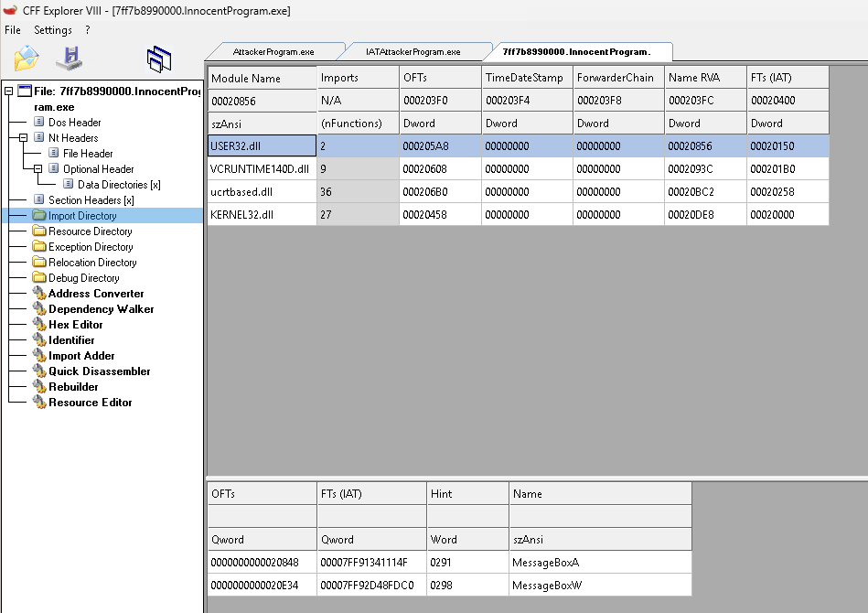This screenshot has height=613, width=868.
Task: Click the Optional Header page icon
Action: click(x=53, y=167)
